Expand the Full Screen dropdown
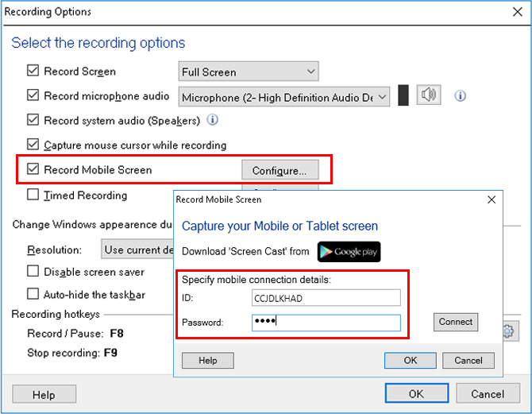This screenshot has width=532, height=414. pos(249,72)
